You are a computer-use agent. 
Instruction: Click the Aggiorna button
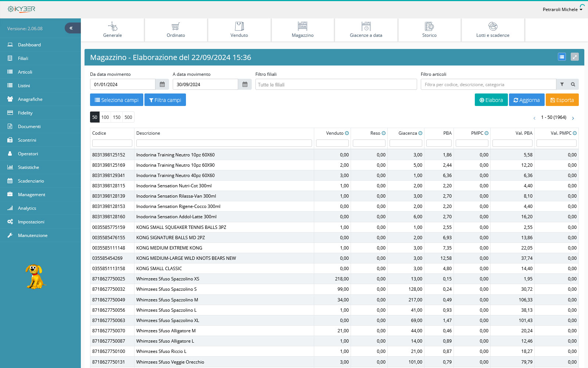tap(527, 100)
